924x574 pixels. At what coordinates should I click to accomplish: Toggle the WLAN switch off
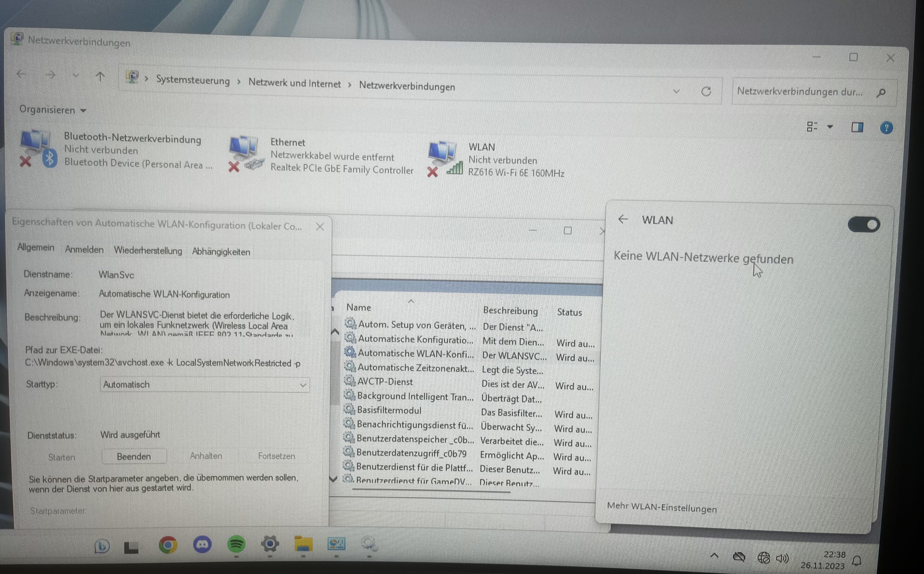(x=864, y=224)
